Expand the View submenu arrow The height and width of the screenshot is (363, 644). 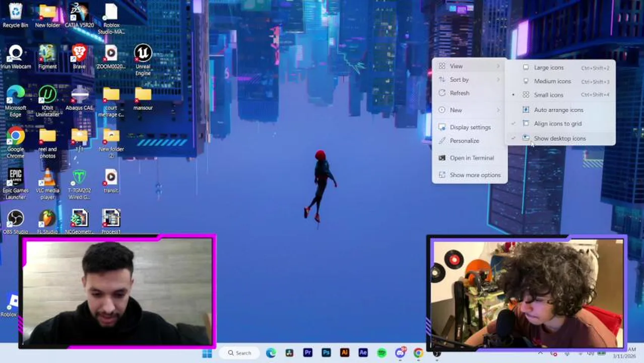(498, 66)
